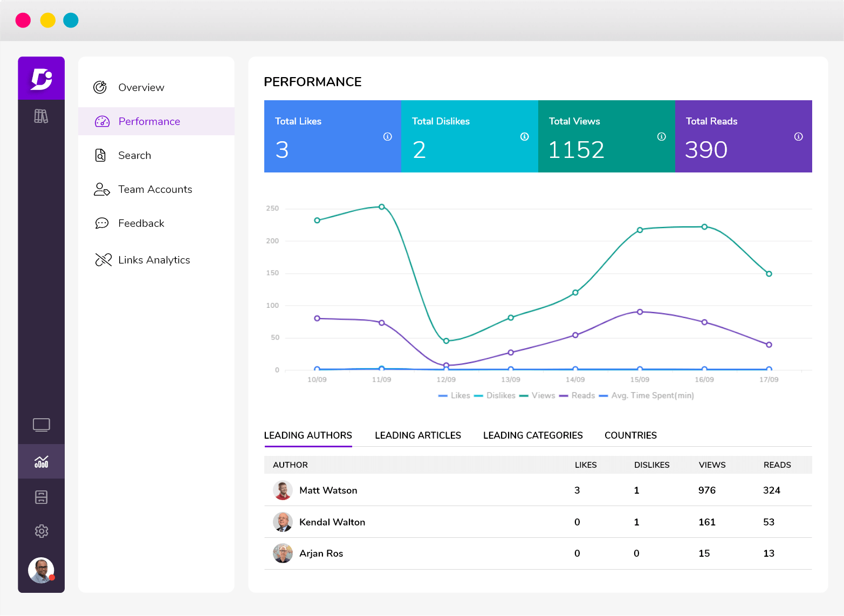
Task: Select Performance in the navigation menu
Action: pyautogui.click(x=149, y=121)
